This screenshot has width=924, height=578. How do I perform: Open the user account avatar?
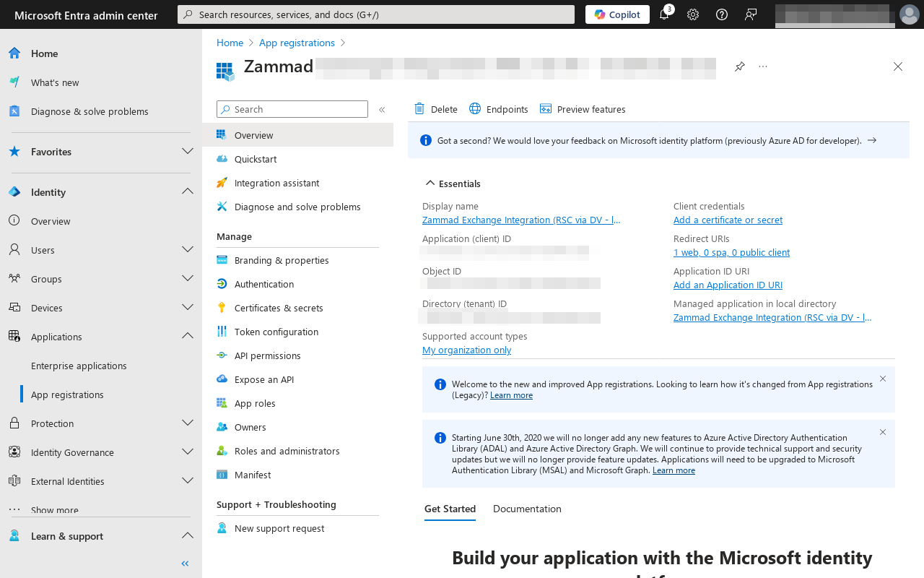coord(909,14)
